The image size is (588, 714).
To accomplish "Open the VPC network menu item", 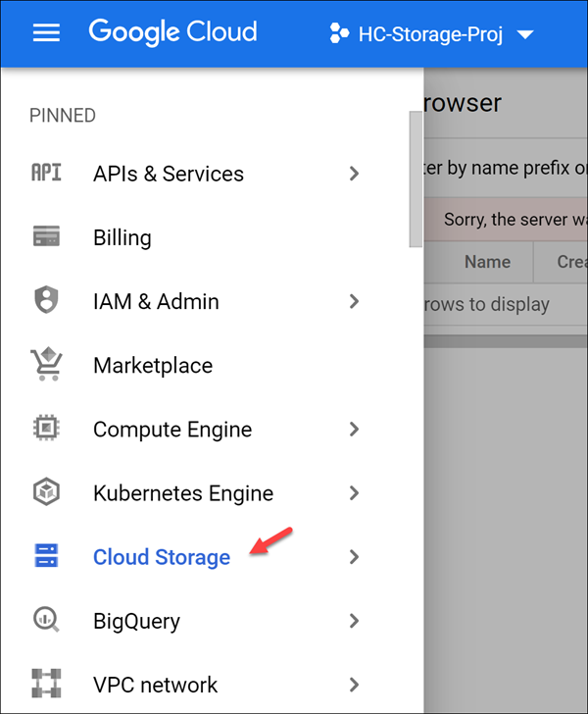I will click(155, 685).
